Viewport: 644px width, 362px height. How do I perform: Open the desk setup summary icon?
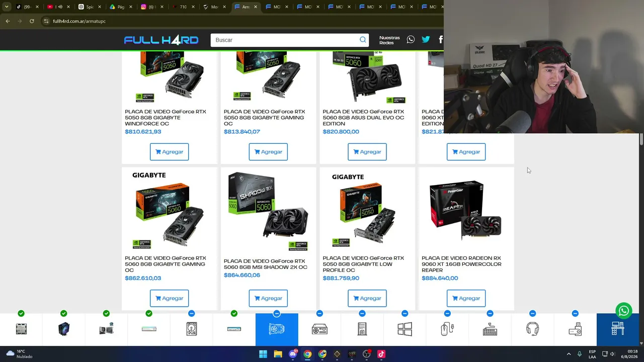(618, 329)
